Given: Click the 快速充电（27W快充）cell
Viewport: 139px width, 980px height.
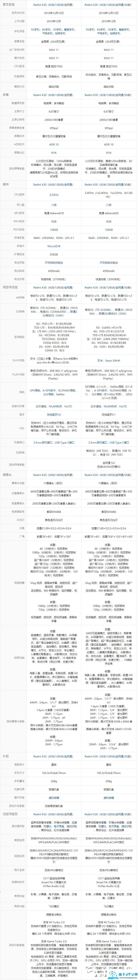Looking at the screenshot, I should point(54,279).
